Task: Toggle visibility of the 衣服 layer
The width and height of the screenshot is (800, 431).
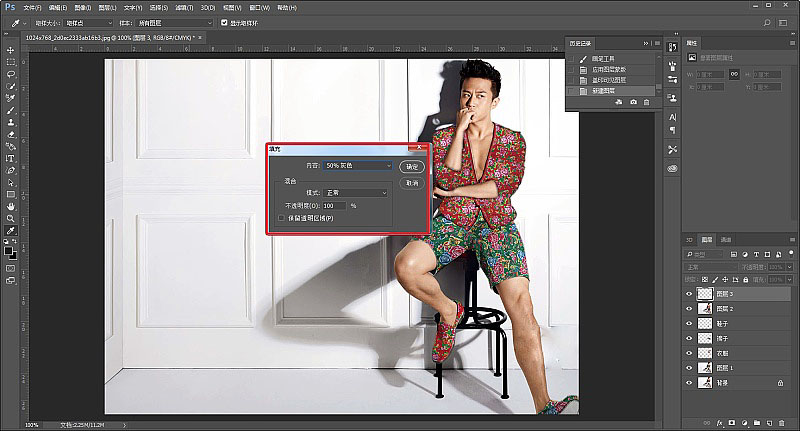Action: pos(689,353)
